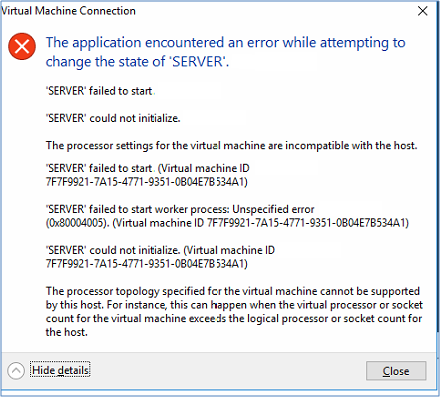Collapse details using the circular up-arrow icon
Viewport: 440px width, 397px height.
16,371
